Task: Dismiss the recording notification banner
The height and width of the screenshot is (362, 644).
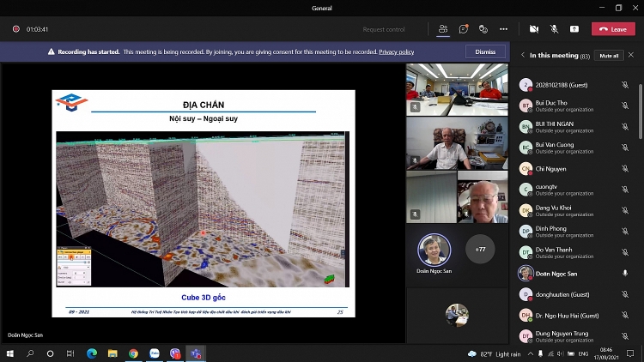Action: click(485, 51)
